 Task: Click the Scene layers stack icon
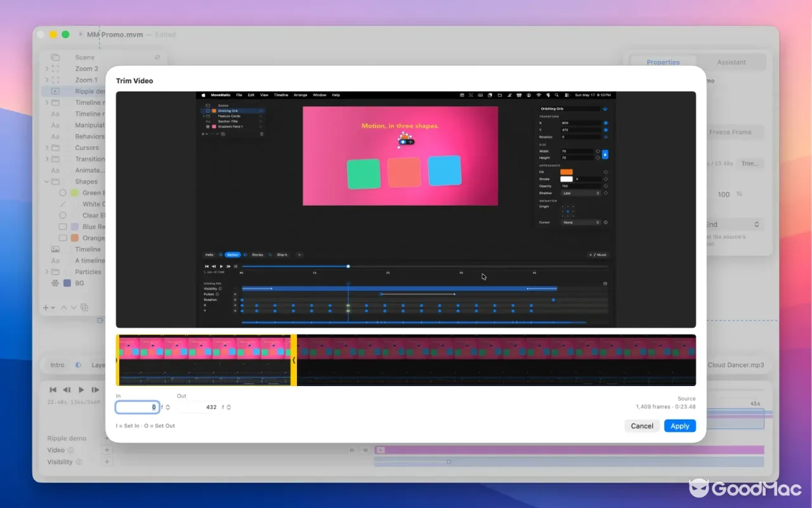coord(55,57)
